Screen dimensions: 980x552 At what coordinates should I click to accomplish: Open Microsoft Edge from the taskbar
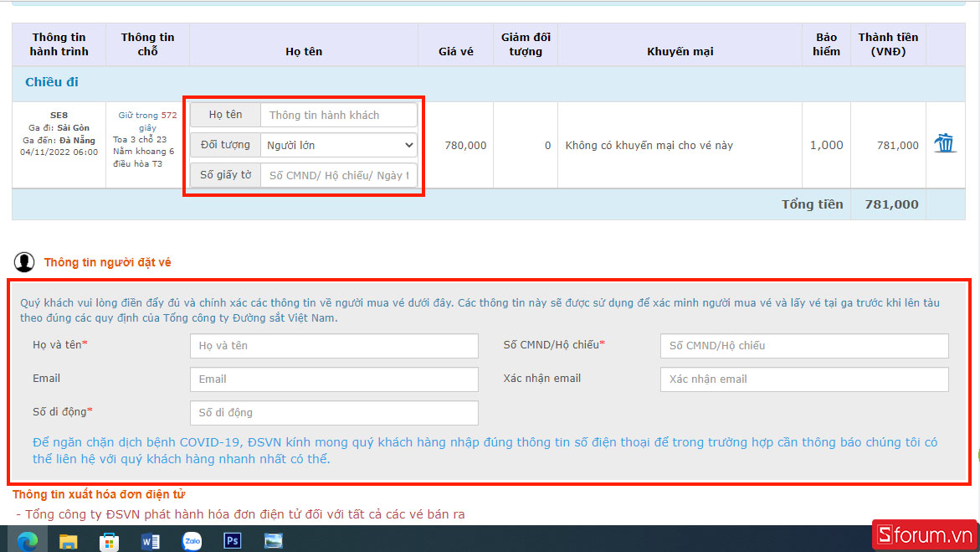(28, 541)
